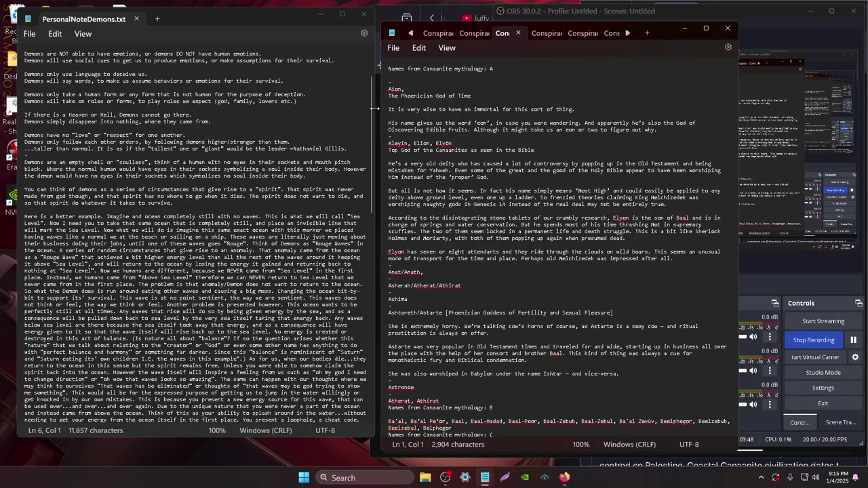Open settings gear in right Notepad window

[x=728, y=47]
